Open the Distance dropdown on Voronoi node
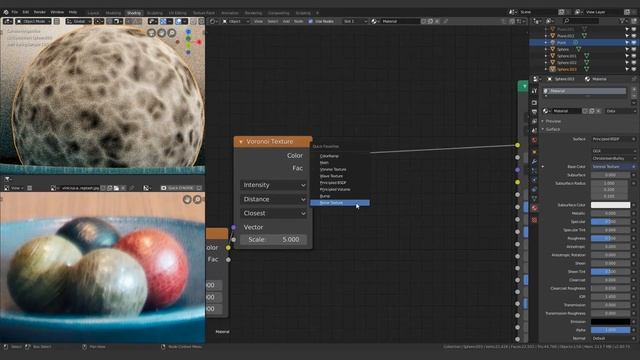This screenshot has height=360, width=640. (x=273, y=199)
